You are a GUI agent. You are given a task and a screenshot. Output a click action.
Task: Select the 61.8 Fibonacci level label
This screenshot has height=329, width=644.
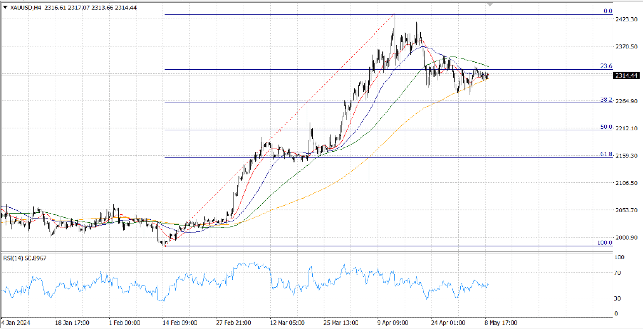606,154
